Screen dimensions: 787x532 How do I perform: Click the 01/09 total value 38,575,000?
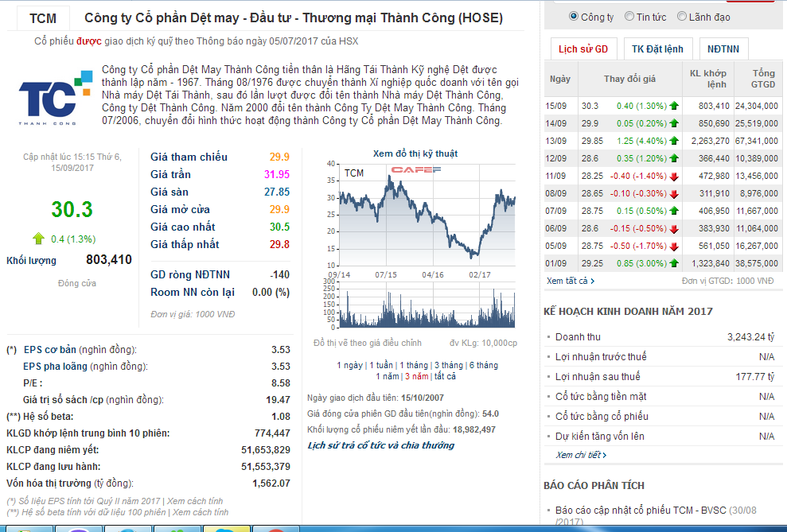coord(757,263)
